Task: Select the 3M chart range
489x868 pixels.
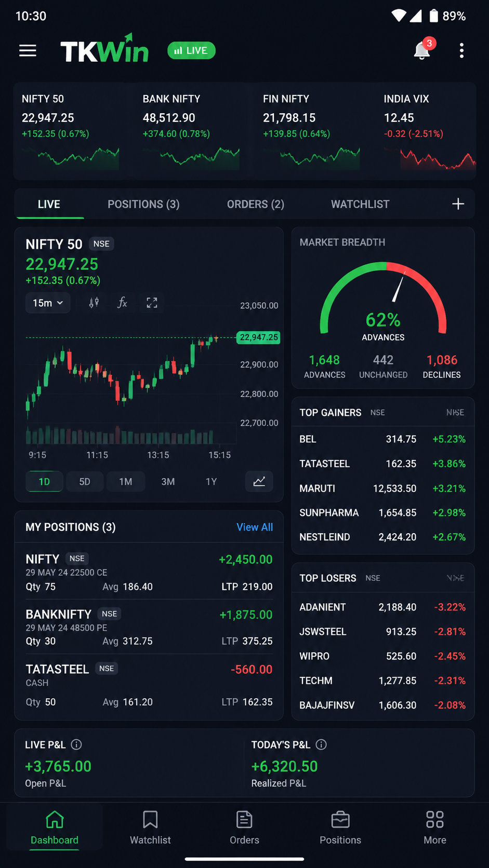Action: pyautogui.click(x=168, y=481)
